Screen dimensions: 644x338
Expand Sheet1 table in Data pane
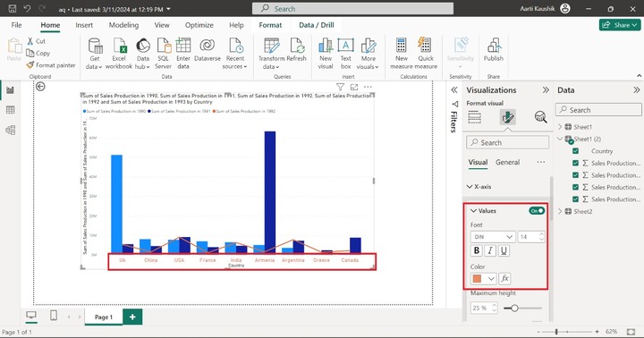pyautogui.click(x=560, y=127)
